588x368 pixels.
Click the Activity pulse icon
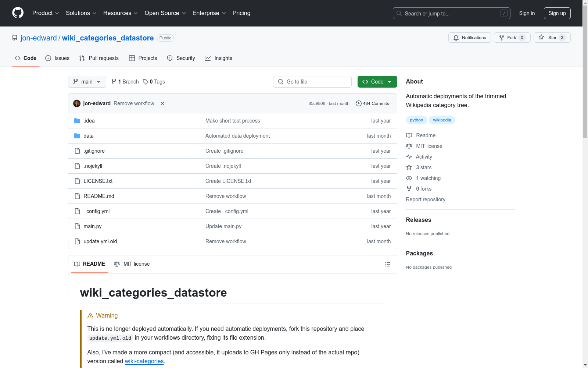[409, 157]
